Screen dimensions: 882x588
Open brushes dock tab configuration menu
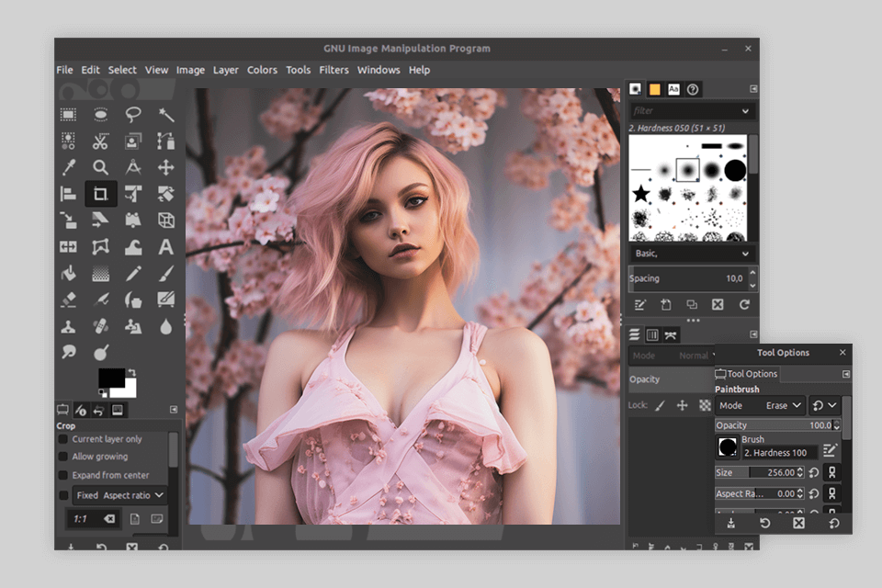pyautogui.click(x=753, y=89)
